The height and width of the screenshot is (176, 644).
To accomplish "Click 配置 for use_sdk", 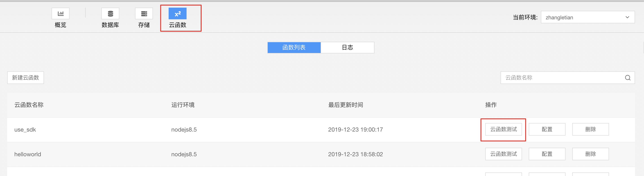I will coord(547,129).
